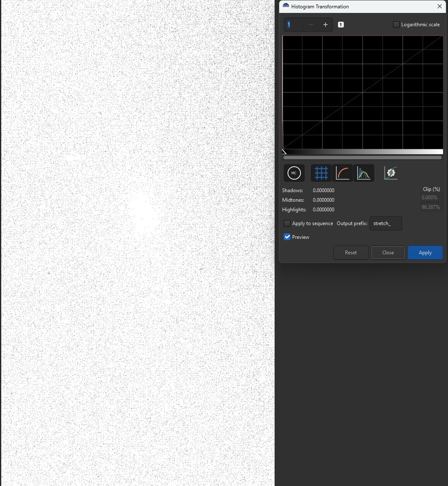Viewport: 448px width, 486px height.
Task: Click the blue Apply button
Action: [x=425, y=253]
